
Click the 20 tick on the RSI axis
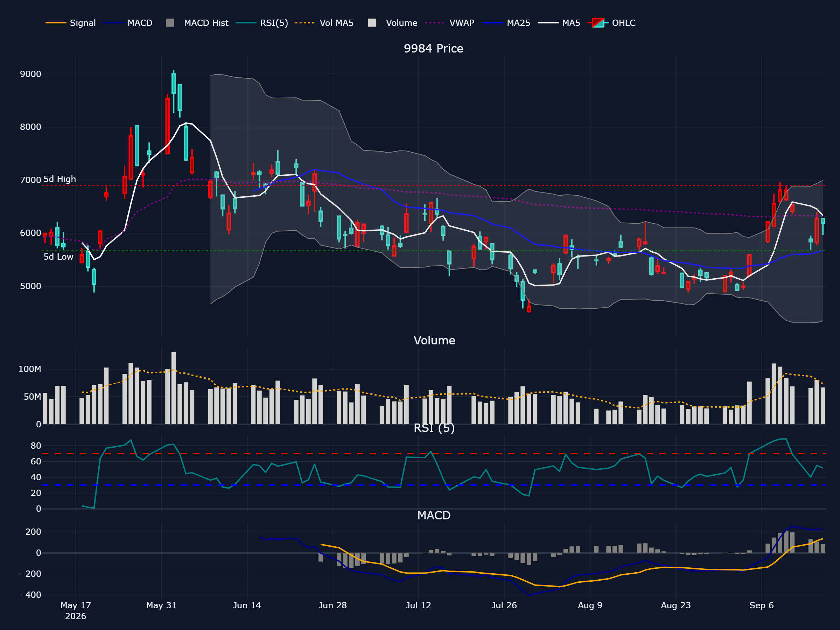[x=36, y=493]
